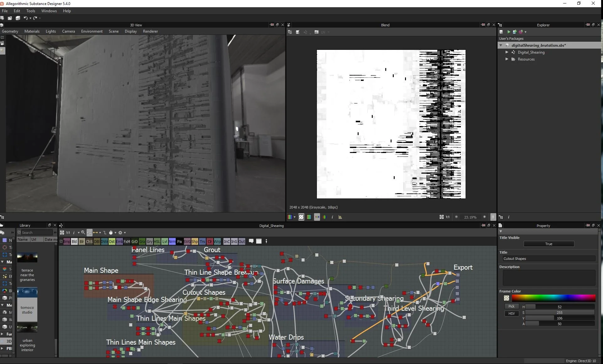The height and width of the screenshot is (364, 603).
Task: Open the graph settings gear dropdown arrow
Action: click(x=125, y=233)
